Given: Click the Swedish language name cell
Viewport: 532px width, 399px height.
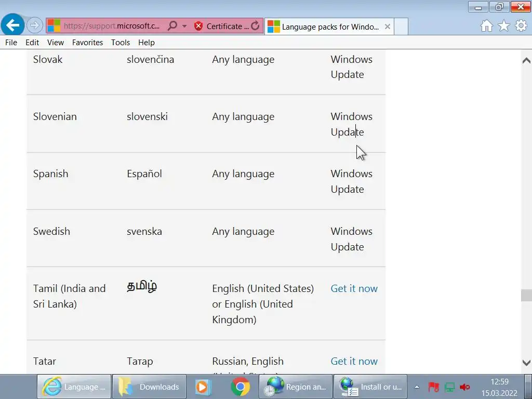Looking at the screenshot, I should (51, 231).
